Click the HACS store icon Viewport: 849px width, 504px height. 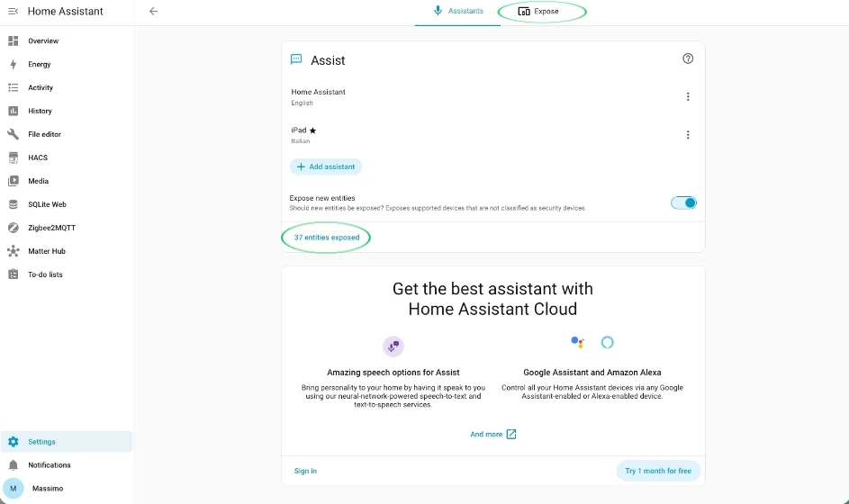tap(13, 157)
